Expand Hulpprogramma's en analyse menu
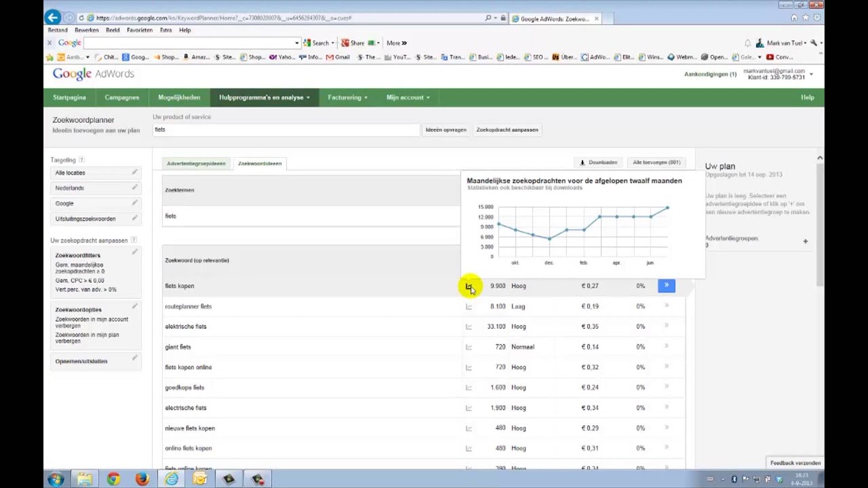 click(264, 98)
